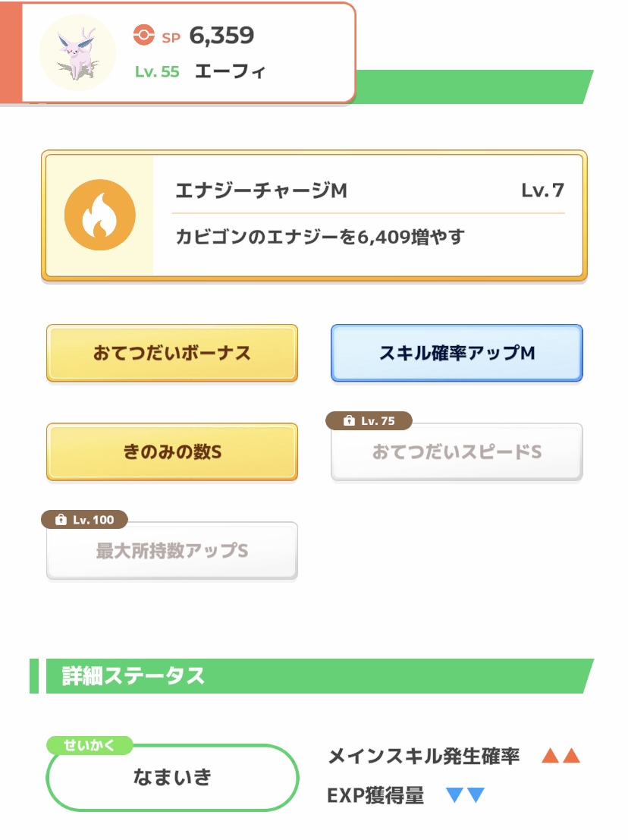Viewport: 628px width, 840px height.
Task: Select the スキル確率アップM sub skill
Action: click(457, 353)
